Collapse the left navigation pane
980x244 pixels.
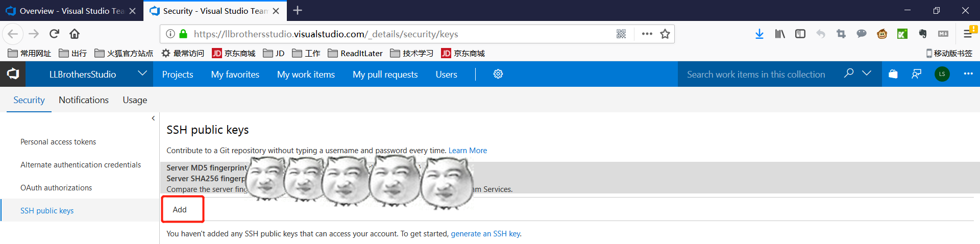pyautogui.click(x=153, y=118)
